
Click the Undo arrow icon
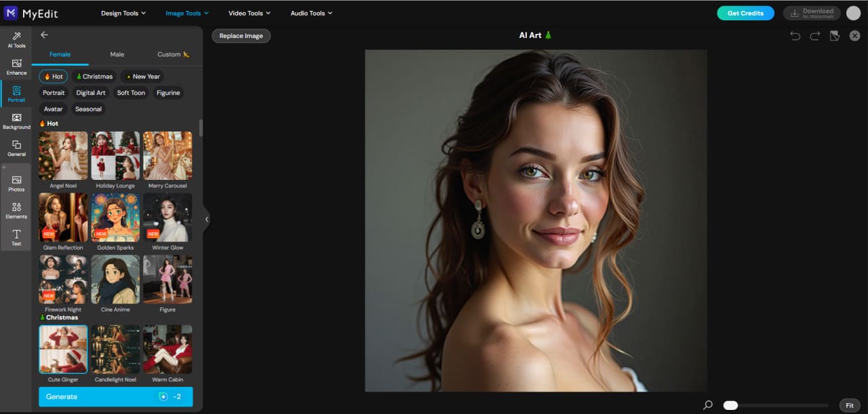point(795,35)
